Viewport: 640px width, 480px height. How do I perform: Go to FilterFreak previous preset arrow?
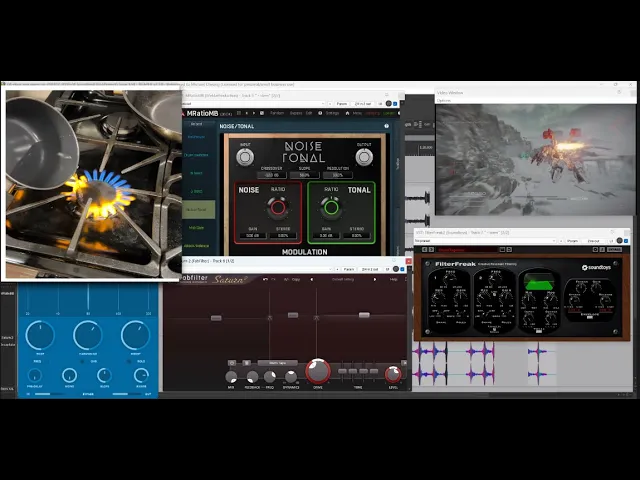pos(424,249)
